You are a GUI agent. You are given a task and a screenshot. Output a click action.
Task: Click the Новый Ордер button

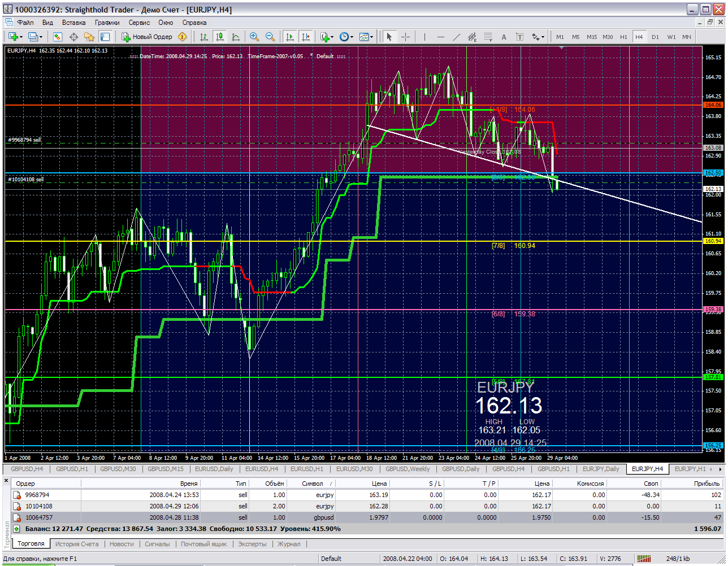point(147,37)
